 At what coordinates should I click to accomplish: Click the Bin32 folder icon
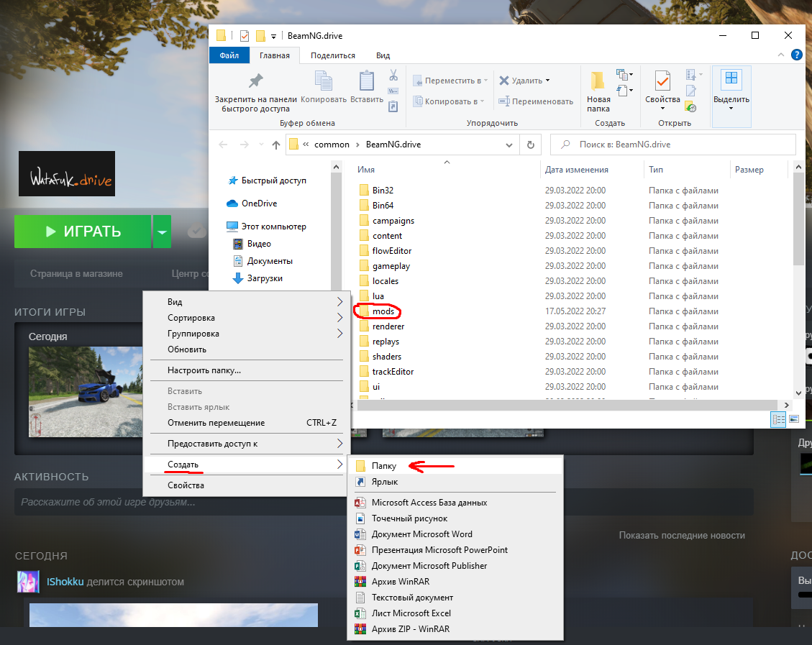364,190
